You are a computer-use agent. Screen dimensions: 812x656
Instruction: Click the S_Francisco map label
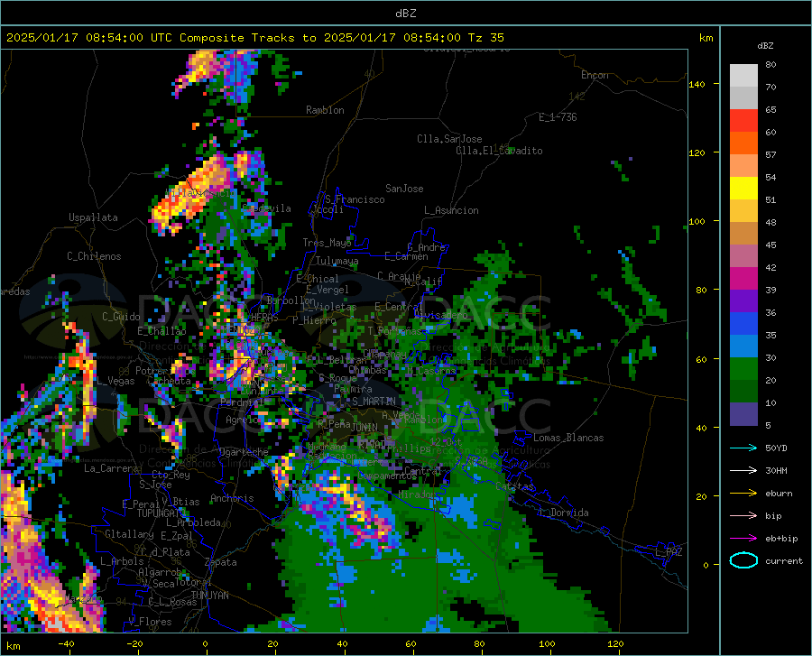click(355, 199)
